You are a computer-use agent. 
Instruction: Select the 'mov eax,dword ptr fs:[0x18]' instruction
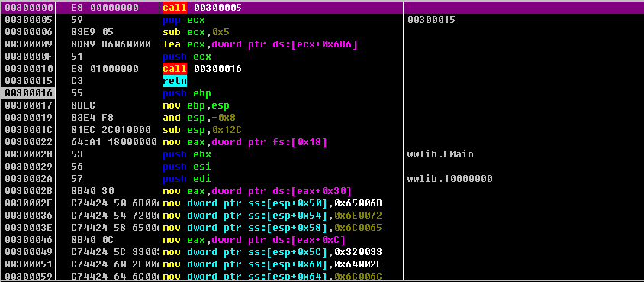[x=245, y=142]
